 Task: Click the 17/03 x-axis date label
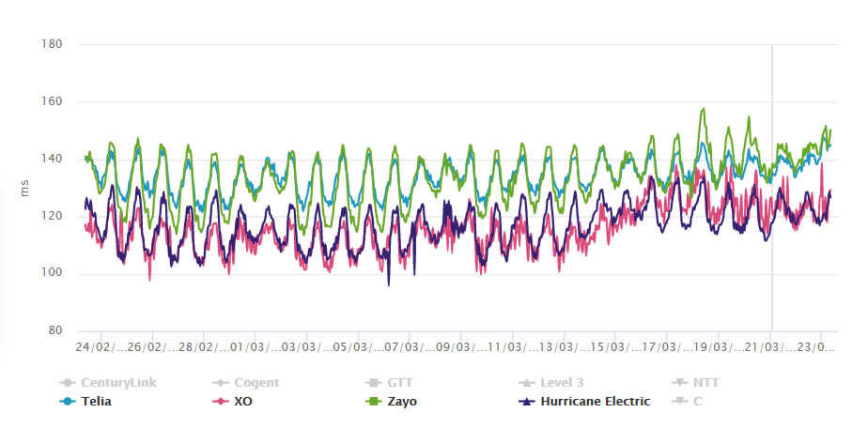click(x=668, y=347)
